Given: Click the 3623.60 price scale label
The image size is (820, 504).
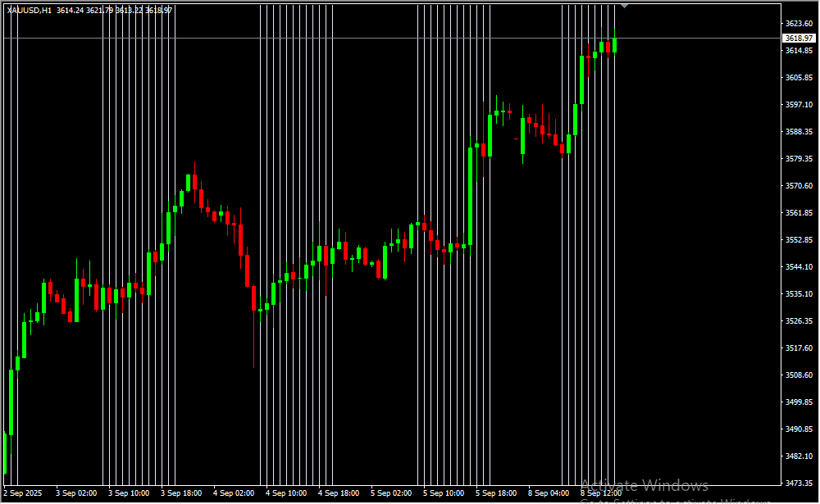Looking at the screenshot, I should pyautogui.click(x=798, y=23).
